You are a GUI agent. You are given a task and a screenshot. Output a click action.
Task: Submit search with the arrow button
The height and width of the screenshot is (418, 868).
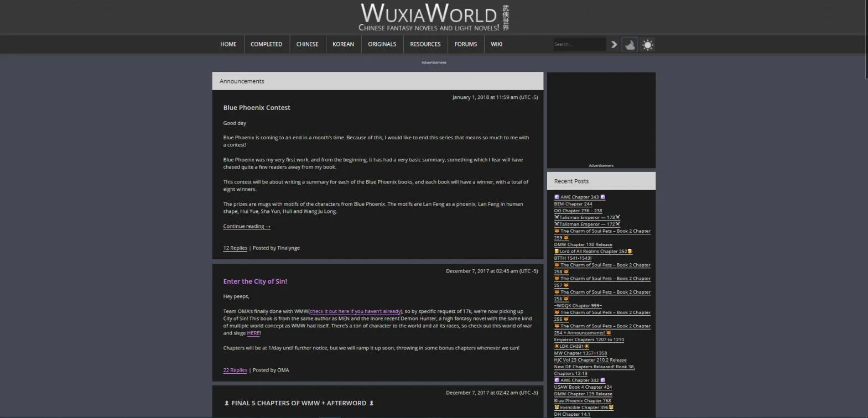[614, 44]
